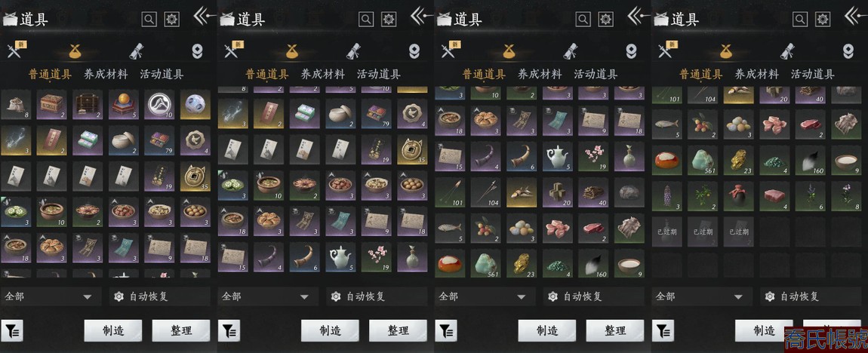
Task: Click 制造 button next to the 喬氏帳號 watermark
Action: coord(764,331)
